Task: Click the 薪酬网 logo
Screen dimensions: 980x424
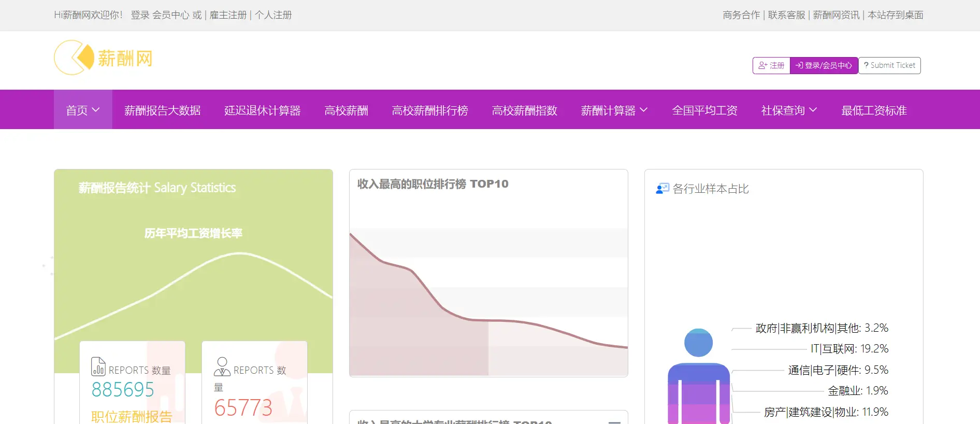Action: click(x=103, y=58)
